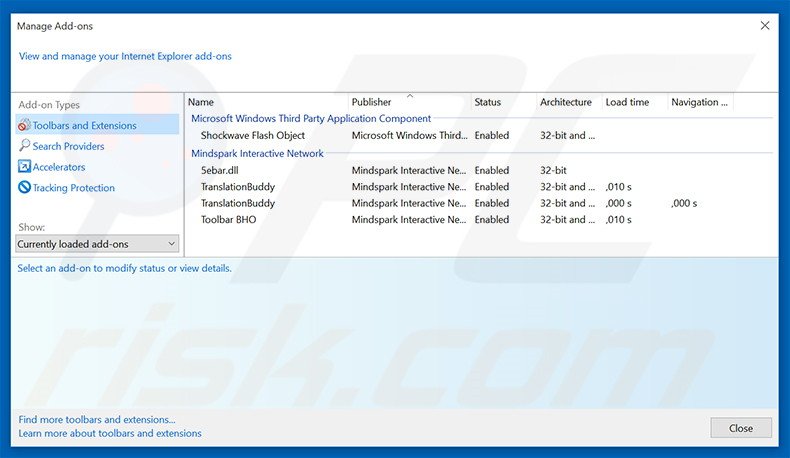Click the Tracking Protection icon

(24, 187)
